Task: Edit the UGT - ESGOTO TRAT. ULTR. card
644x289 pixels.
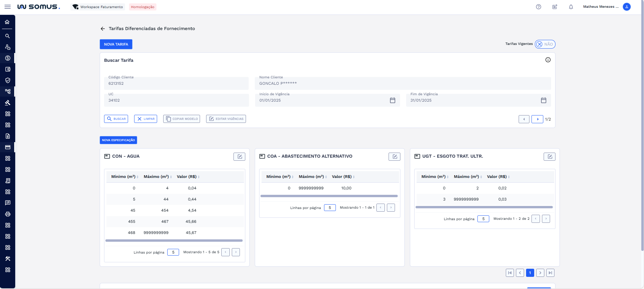Action: tap(549, 156)
